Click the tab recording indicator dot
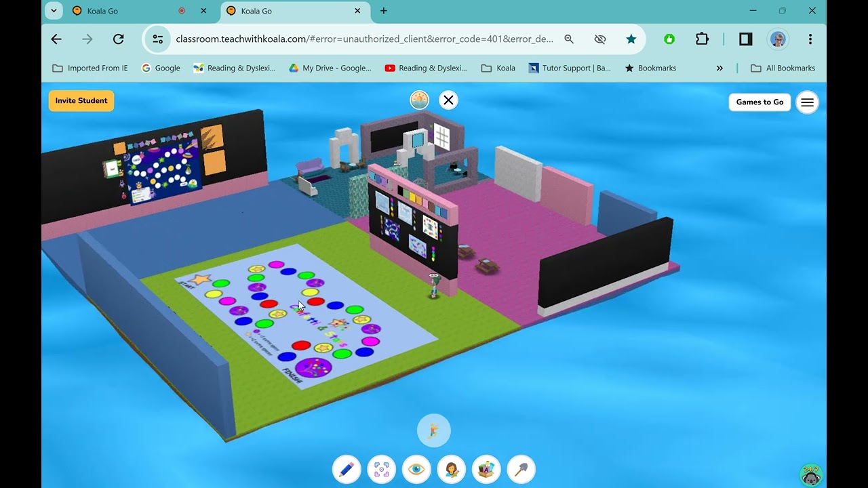This screenshot has width=868, height=488. (x=182, y=11)
